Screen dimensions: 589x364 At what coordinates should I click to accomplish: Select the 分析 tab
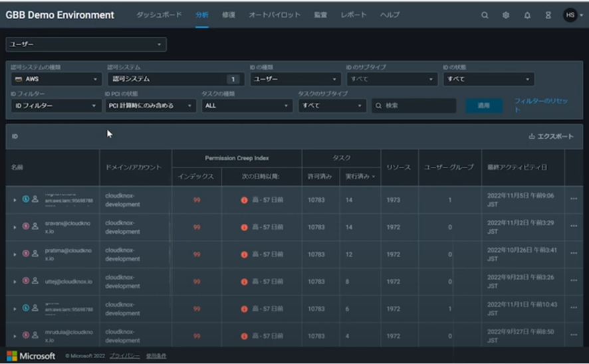[x=201, y=15]
